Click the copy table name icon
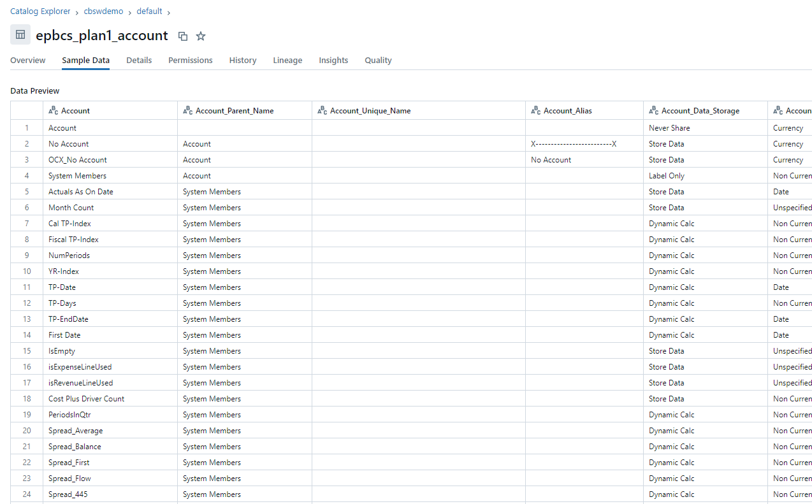 point(183,36)
